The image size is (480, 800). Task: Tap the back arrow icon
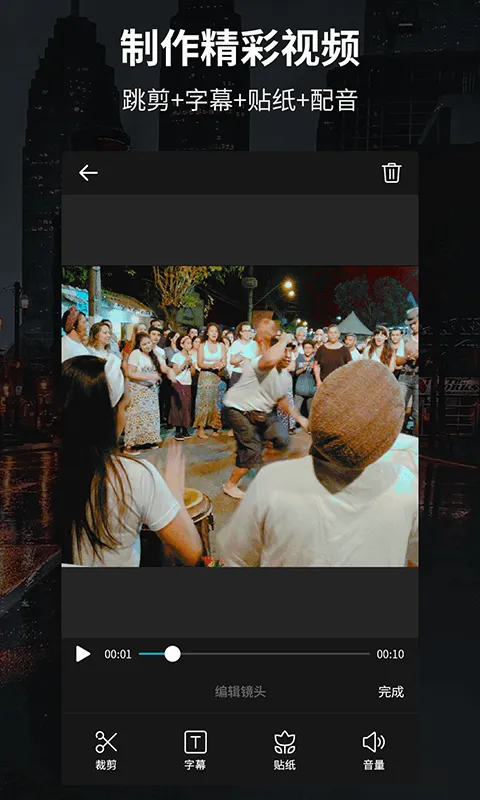tap(88, 173)
